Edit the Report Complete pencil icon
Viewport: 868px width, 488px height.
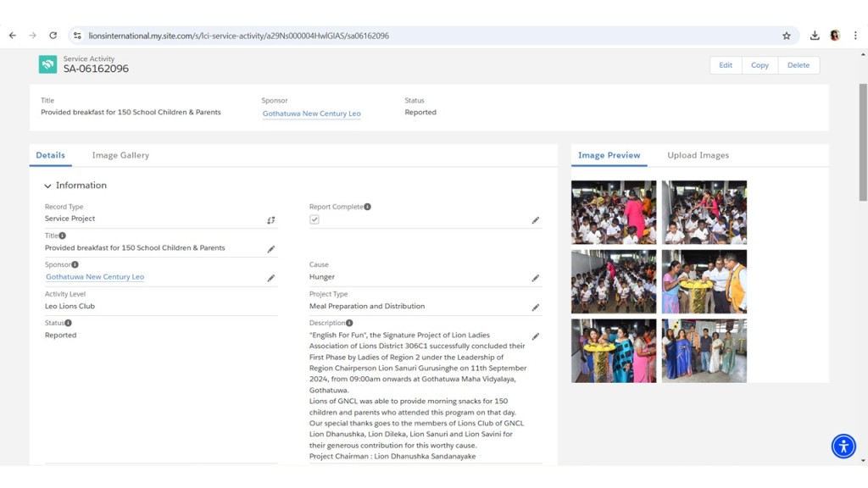point(536,220)
